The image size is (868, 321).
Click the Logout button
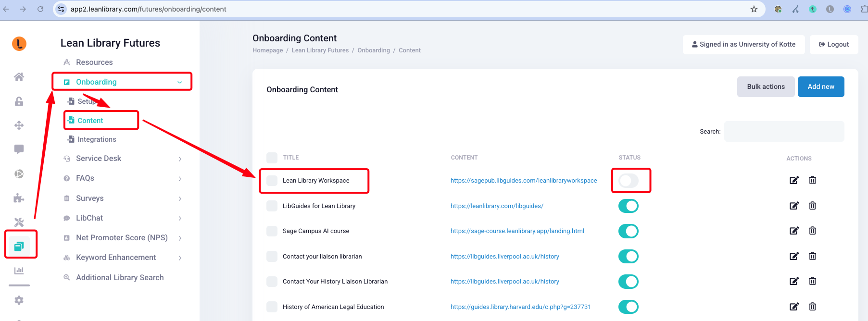[834, 44]
